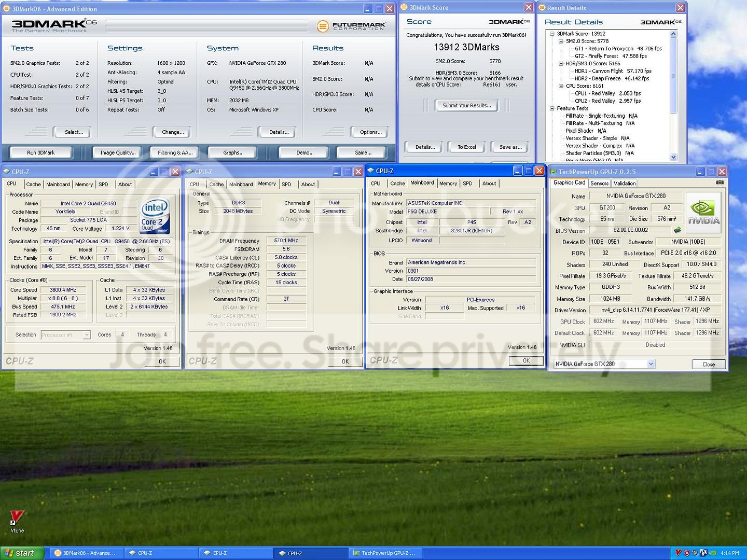Open the SPD tab in CPU-Z
This screenshot has height=560, width=747.
click(104, 184)
